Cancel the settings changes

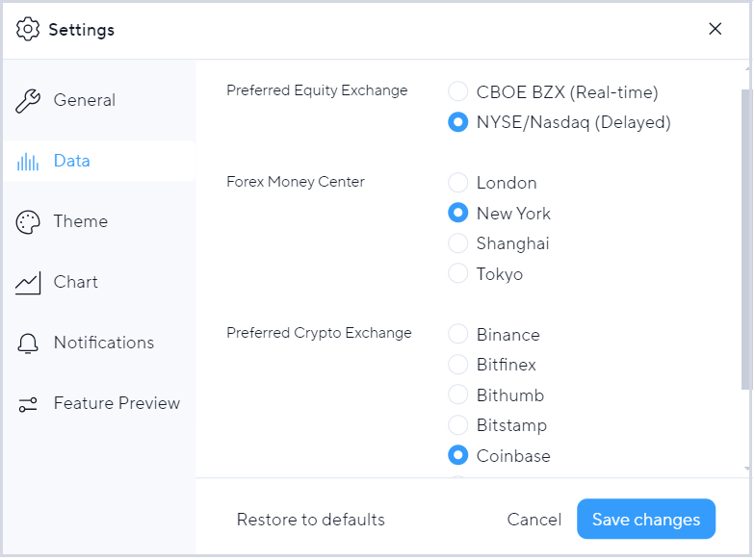pyautogui.click(x=534, y=520)
